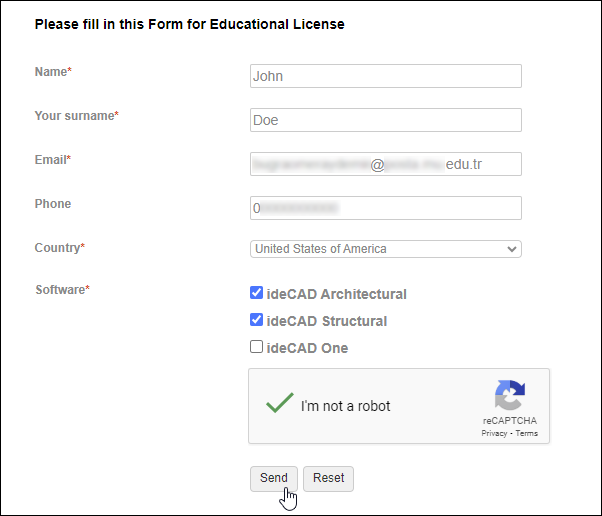602x516 pixels.
Task: Click the surname field containing Doe
Action: point(385,120)
